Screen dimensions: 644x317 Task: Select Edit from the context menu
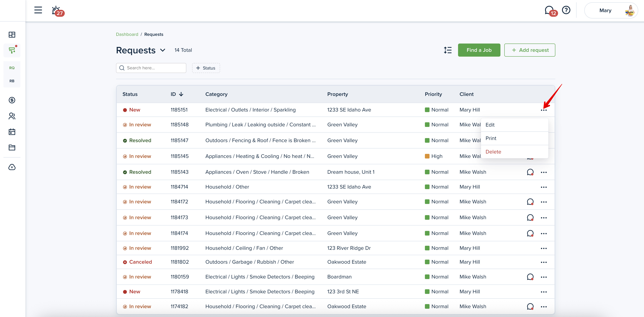tap(490, 125)
